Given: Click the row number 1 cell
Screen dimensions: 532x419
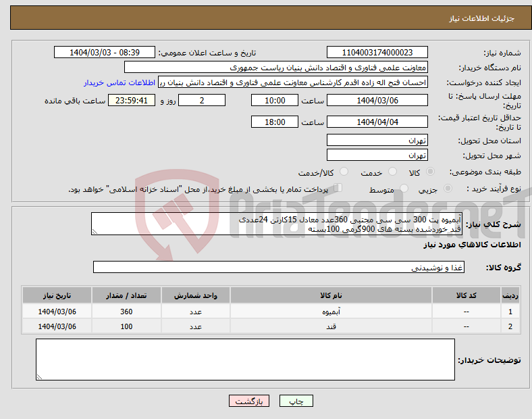Looking at the screenshot, I should [x=510, y=312].
